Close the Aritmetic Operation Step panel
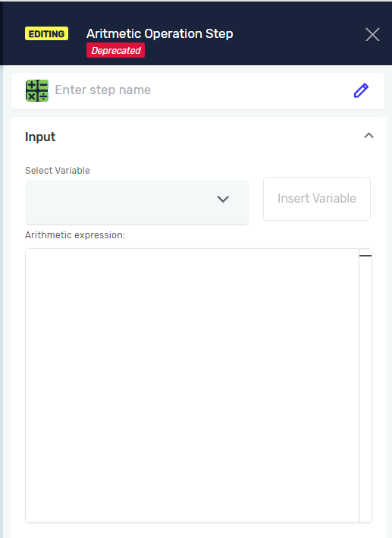Image resolution: width=392 pixels, height=538 pixels. pos(372,35)
